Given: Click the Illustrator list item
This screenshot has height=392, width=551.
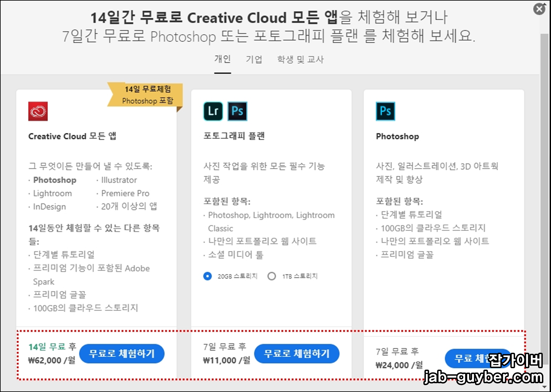Looking at the screenshot, I should pos(119,180).
